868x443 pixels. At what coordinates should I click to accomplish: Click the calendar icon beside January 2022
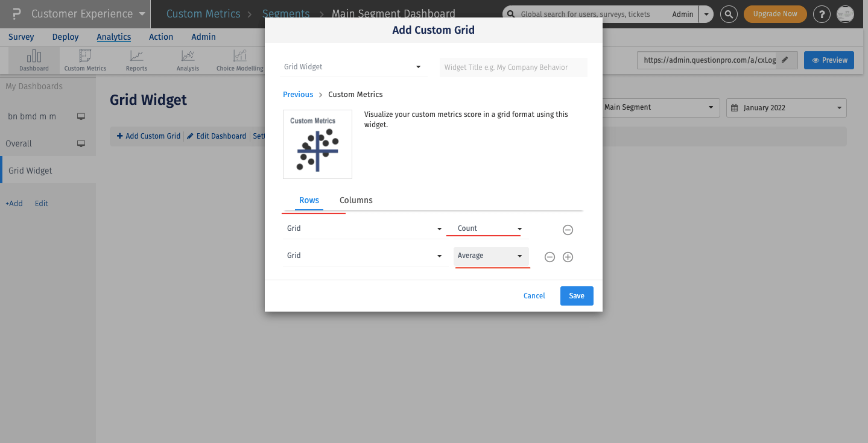pyautogui.click(x=735, y=107)
